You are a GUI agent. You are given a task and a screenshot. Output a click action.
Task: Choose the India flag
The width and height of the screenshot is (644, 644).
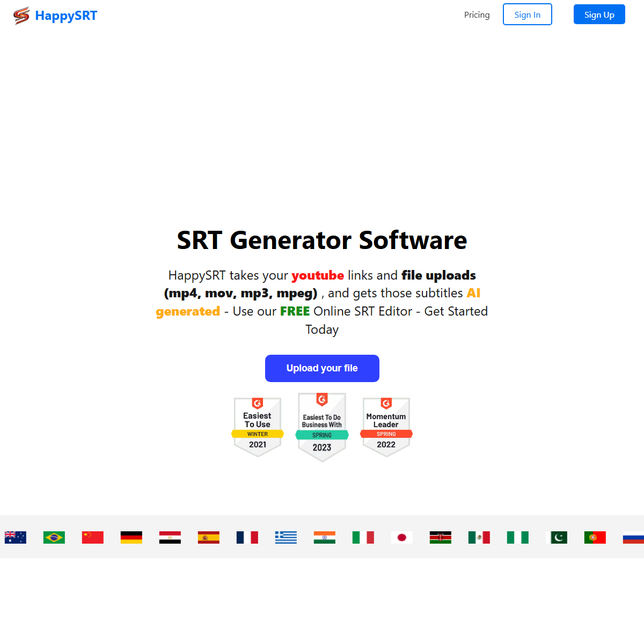pos(325,537)
